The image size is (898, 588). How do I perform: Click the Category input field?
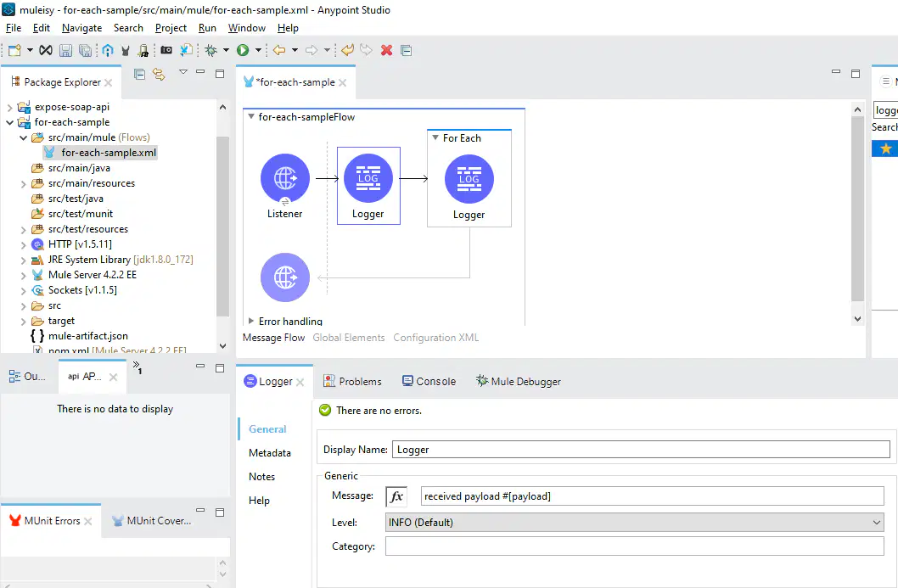point(635,546)
